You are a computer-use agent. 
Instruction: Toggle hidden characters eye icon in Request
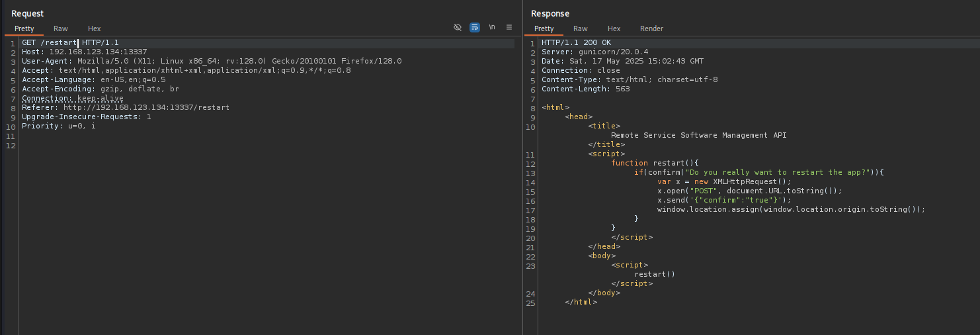pyautogui.click(x=457, y=27)
